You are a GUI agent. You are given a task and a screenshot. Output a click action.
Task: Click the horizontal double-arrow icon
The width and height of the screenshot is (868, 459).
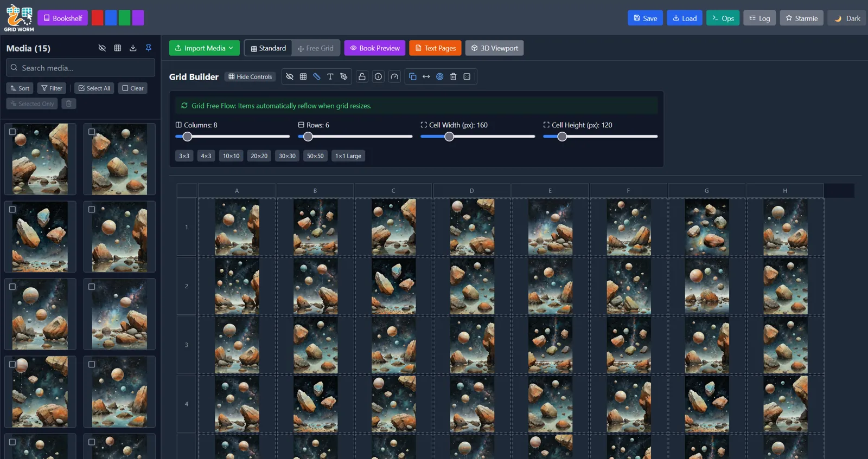426,76
